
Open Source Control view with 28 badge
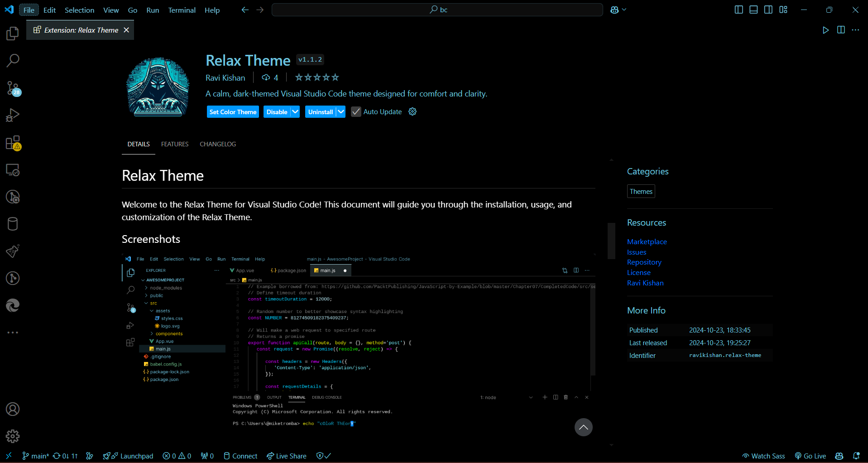pos(13,88)
